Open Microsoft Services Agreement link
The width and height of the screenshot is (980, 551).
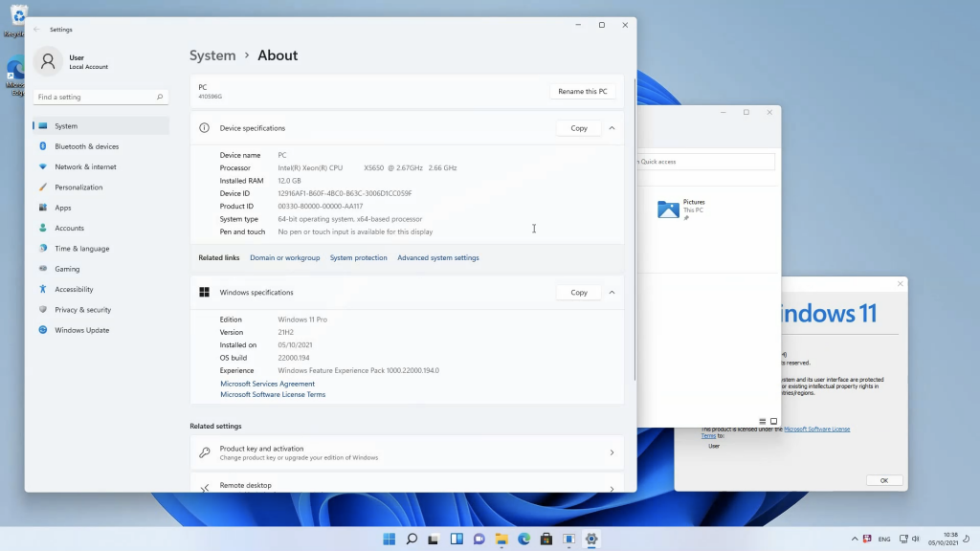pos(268,384)
